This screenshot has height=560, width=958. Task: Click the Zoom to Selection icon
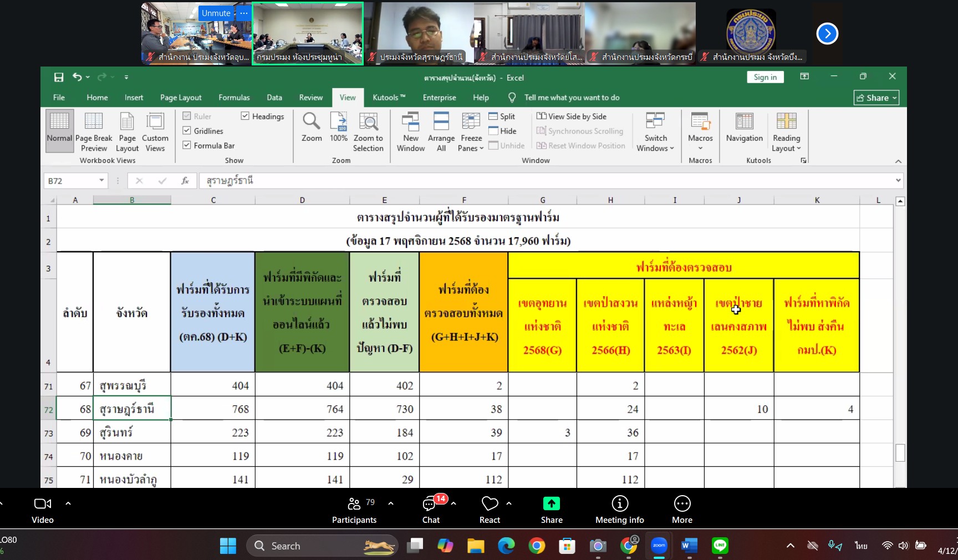tap(368, 123)
